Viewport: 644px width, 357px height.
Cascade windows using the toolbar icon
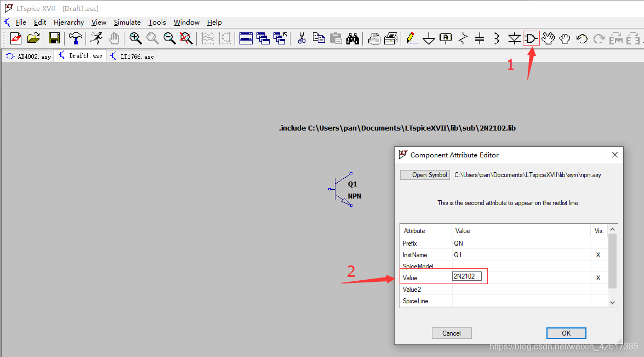(263, 38)
